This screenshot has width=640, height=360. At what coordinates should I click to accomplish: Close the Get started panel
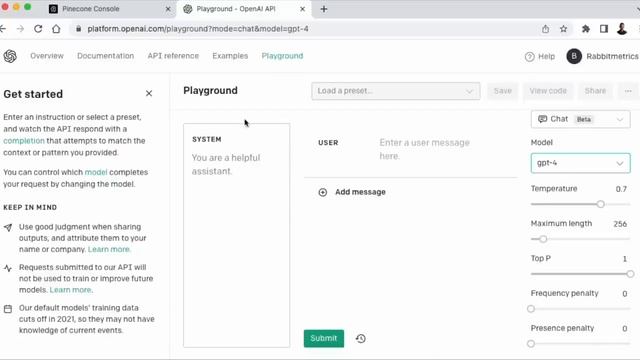click(149, 93)
